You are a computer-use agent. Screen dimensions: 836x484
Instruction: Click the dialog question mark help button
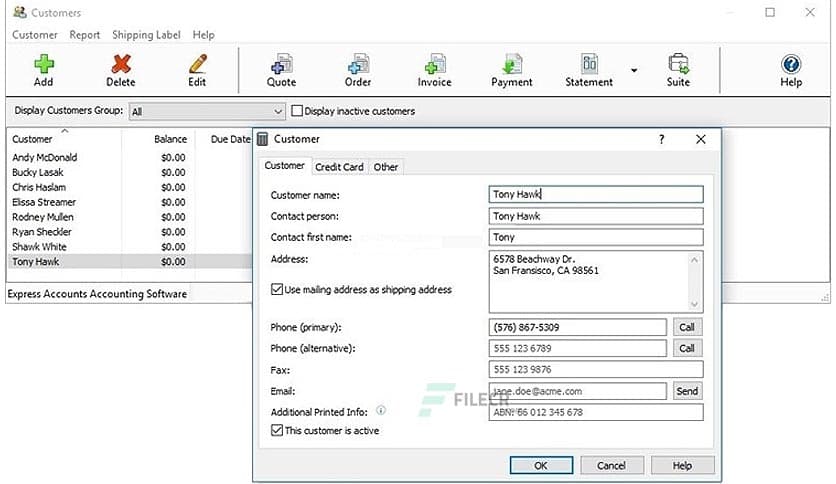coord(661,139)
